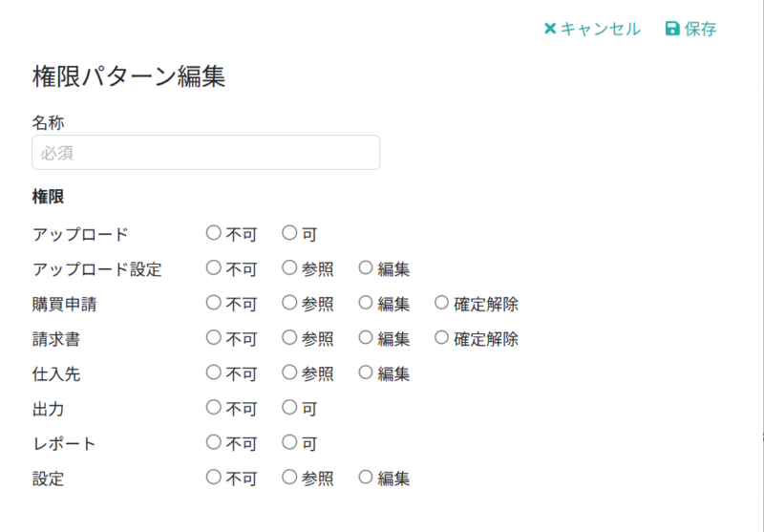Click the 保存 text link
This screenshot has height=532, width=764.
[x=700, y=29]
